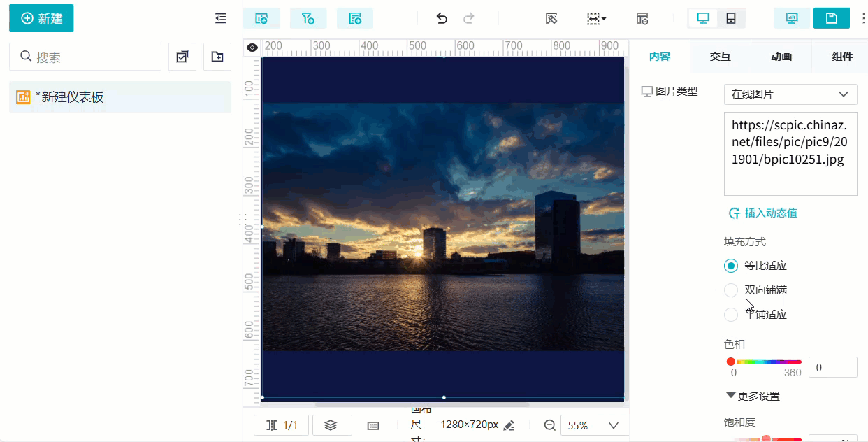
Task: Click inside the 搜索 search field
Action: pos(84,56)
